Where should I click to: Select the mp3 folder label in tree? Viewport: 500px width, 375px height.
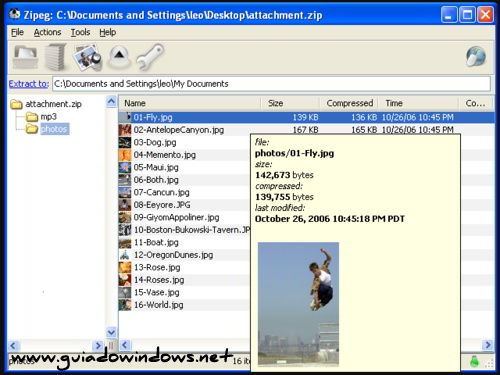[49, 117]
